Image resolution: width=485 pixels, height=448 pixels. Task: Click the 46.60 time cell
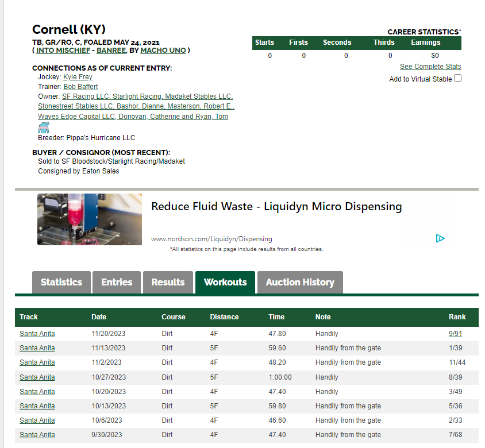click(x=277, y=420)
